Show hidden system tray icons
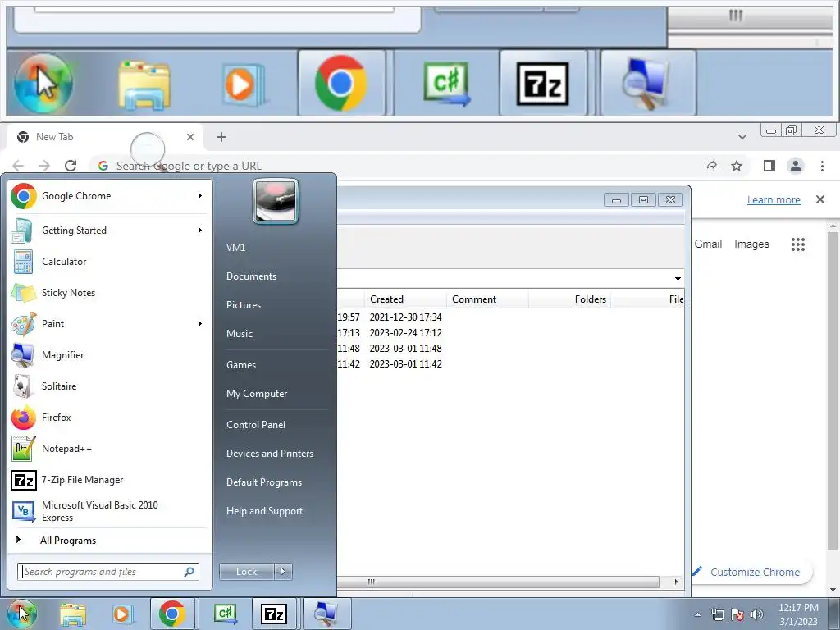Screen dimensions: 840x630 tap(697, 614)
